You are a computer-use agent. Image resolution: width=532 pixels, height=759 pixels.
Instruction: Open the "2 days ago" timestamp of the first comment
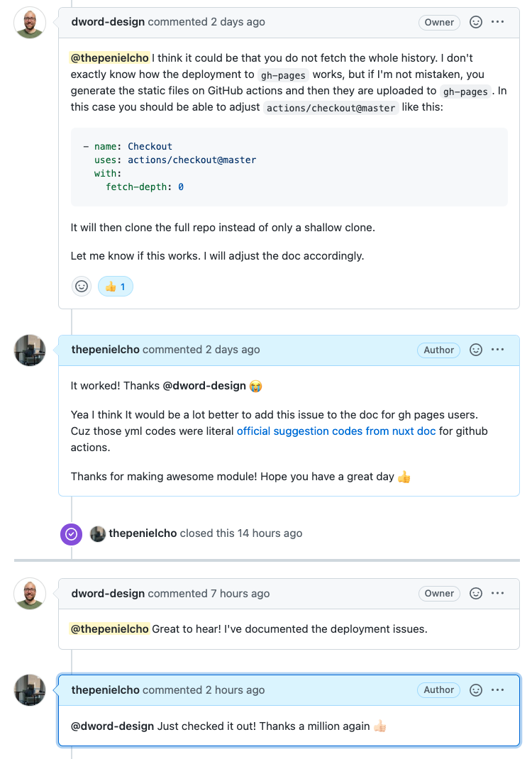click(238, 22)
